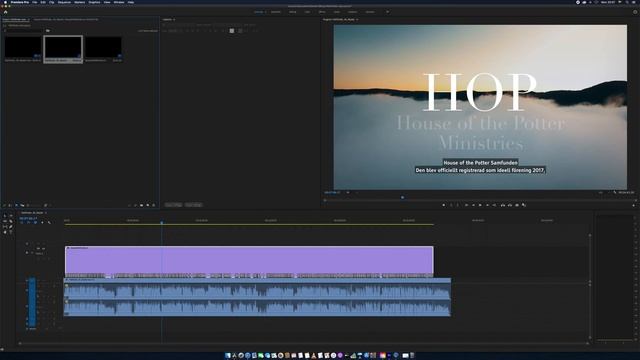This screenshot has width=640, height=360.
Task: Open the Markers menu
Action: 80,2
